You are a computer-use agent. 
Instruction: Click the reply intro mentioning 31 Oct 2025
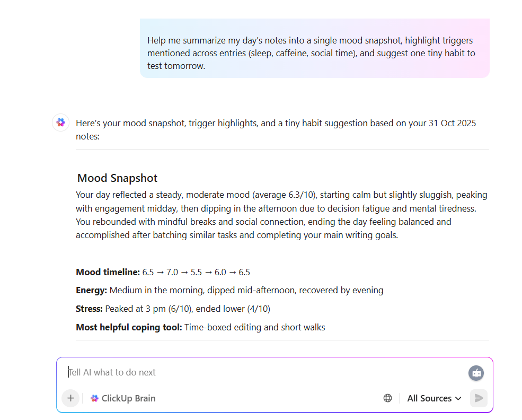pyautogui.click(x=276, y=122)
